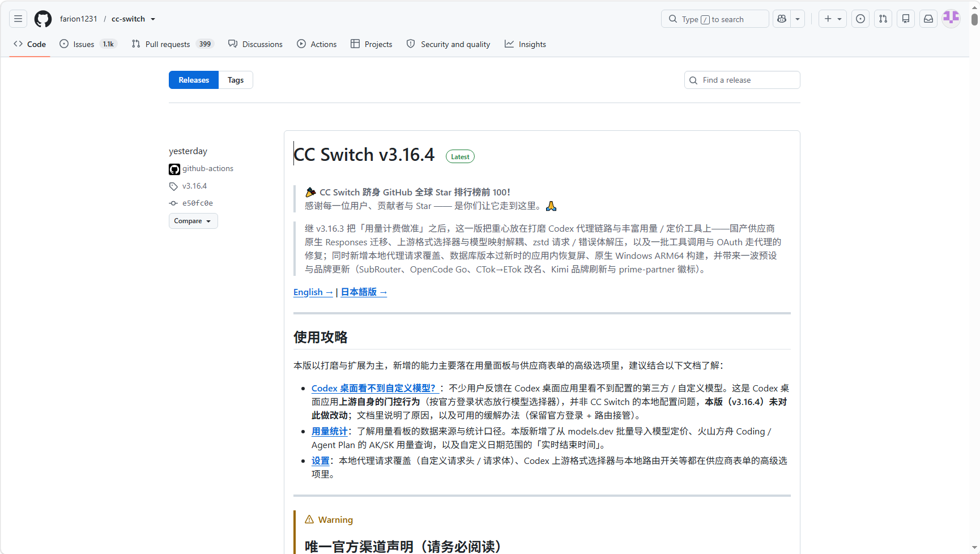Expand the repository switcher caret beside cc-switch

click(153, 19)
